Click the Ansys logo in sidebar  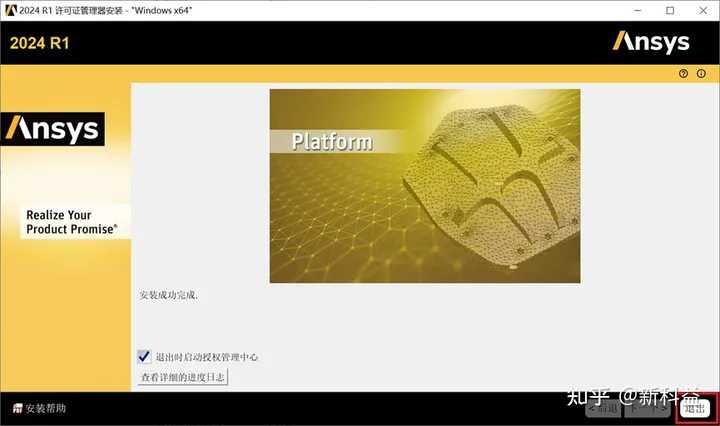(52, 129)
